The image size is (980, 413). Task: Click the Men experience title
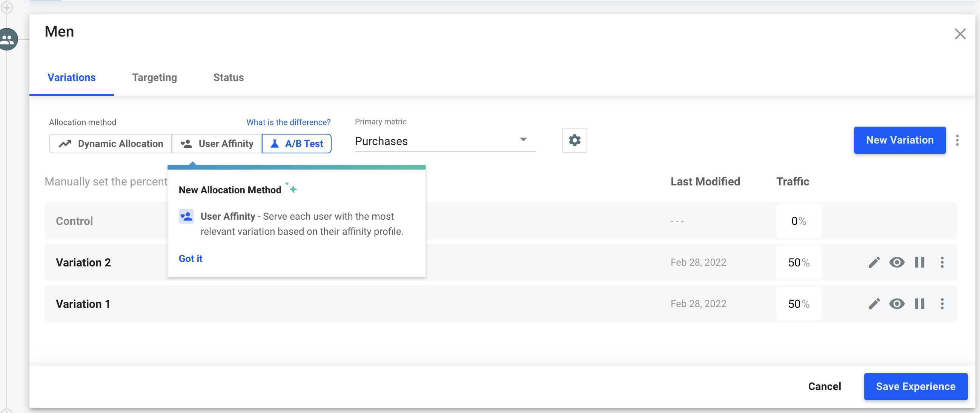[x=59, y=32]
